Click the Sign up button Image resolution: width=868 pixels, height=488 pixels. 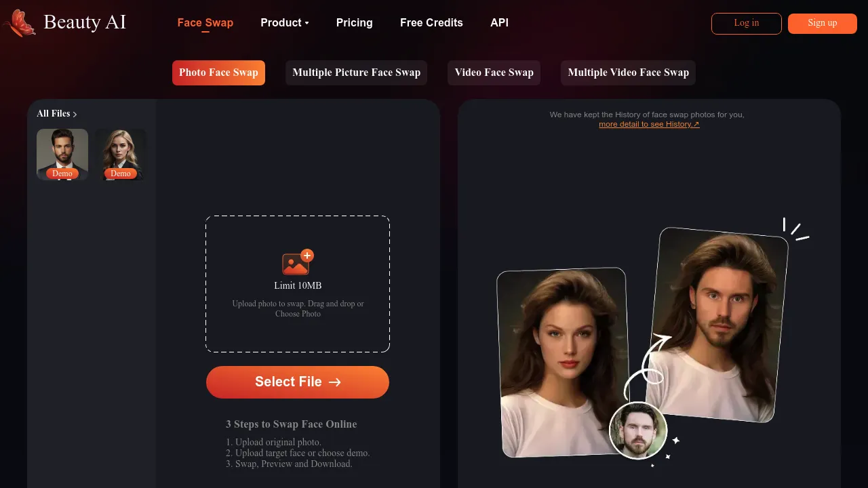click(x=822, y=23)
